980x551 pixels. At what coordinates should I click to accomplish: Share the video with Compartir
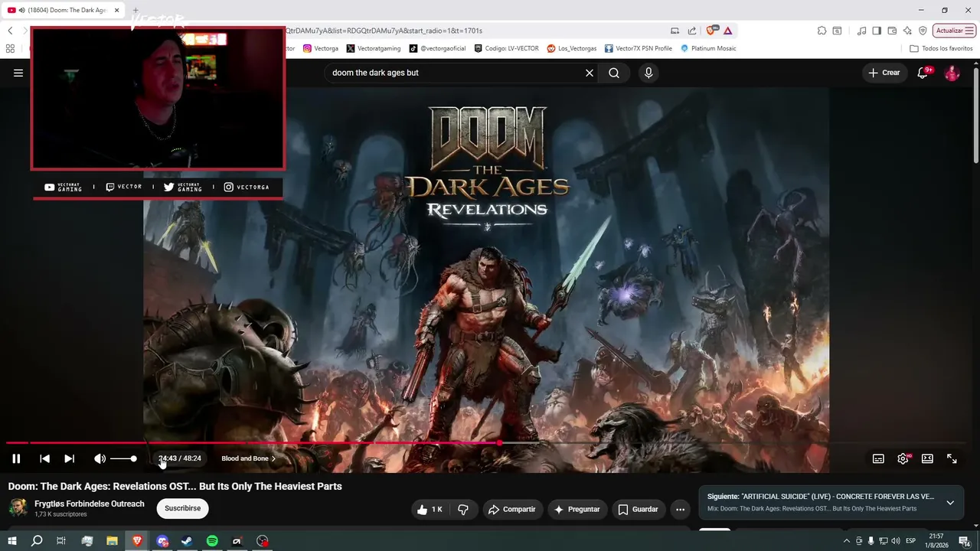tap(512, 509)
